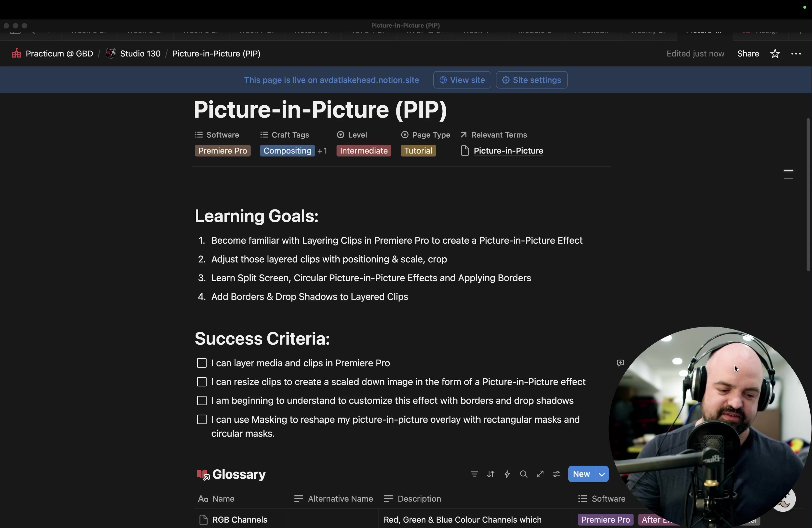The width and height of the screenshot is (812, 528).
Task: Click the Glossary sort arrows icon
Action: click(x=491, y=474)
